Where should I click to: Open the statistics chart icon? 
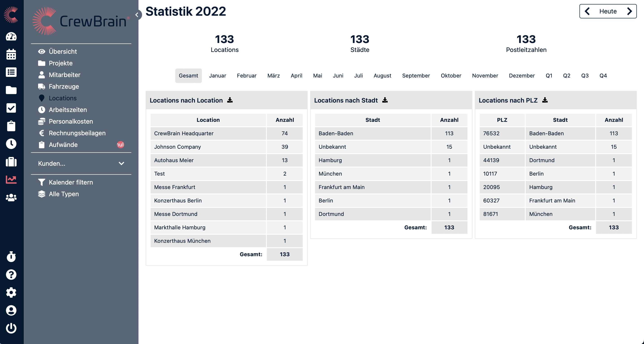point(11,179)
